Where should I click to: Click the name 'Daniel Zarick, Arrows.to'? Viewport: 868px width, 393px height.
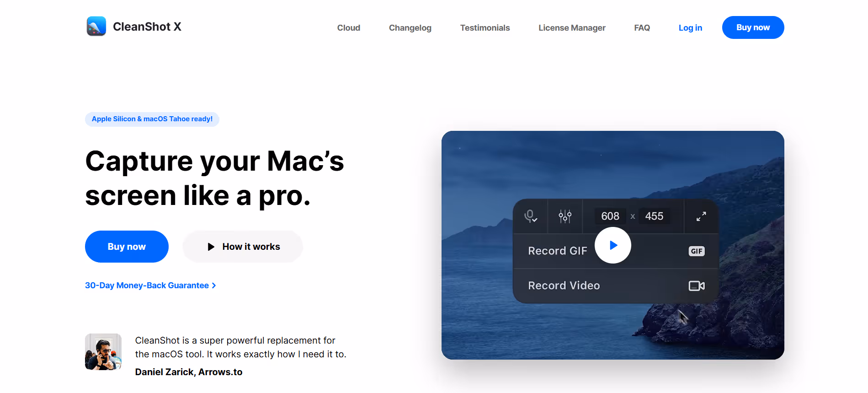tap(189, 372)
